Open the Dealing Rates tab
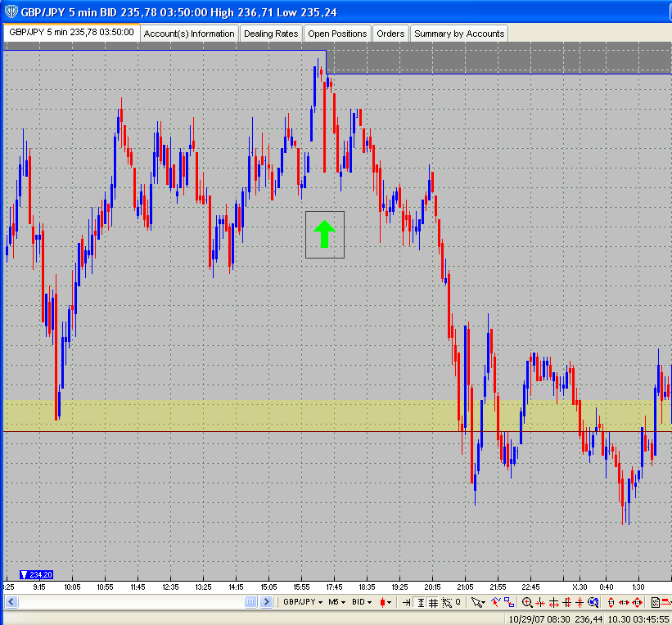Screen dimensions: 672x625 pyautogui.click(x=271, y=34)
